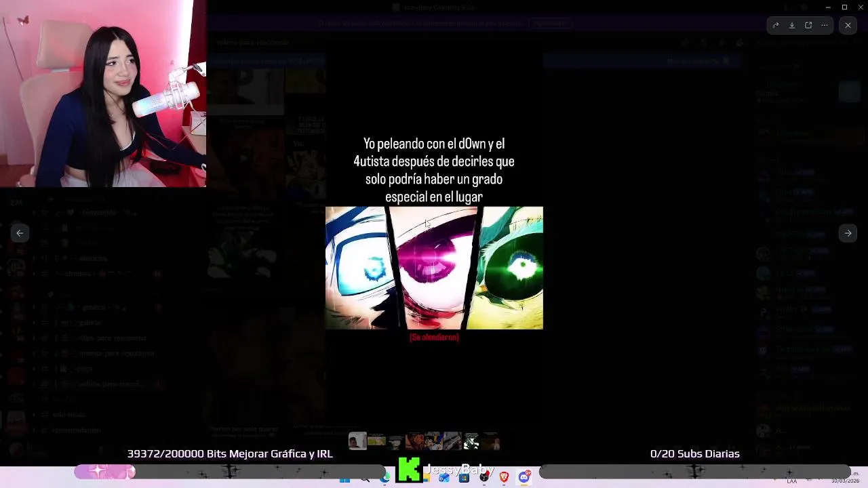Open Outlook from the taskbar

coord(444,478)
